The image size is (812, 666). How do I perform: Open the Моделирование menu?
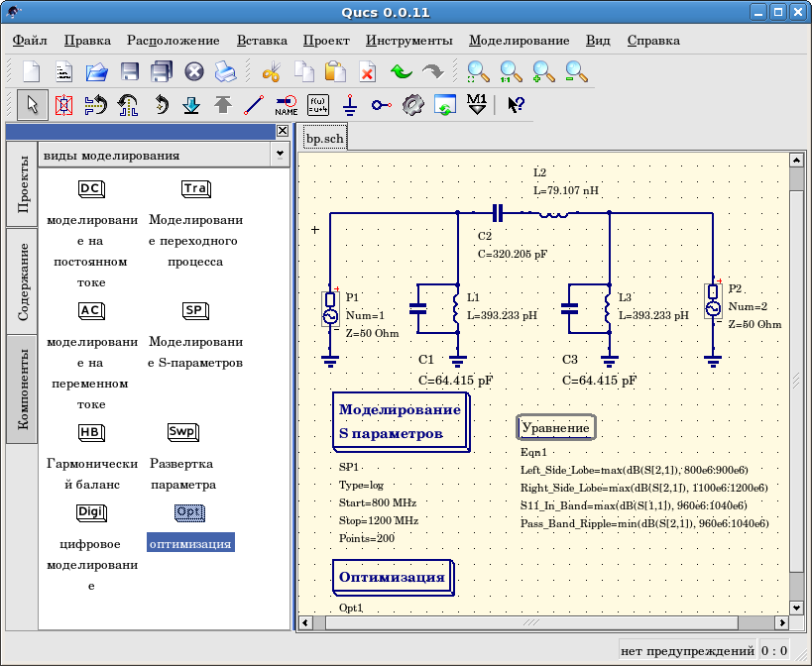tap(519, 41)
